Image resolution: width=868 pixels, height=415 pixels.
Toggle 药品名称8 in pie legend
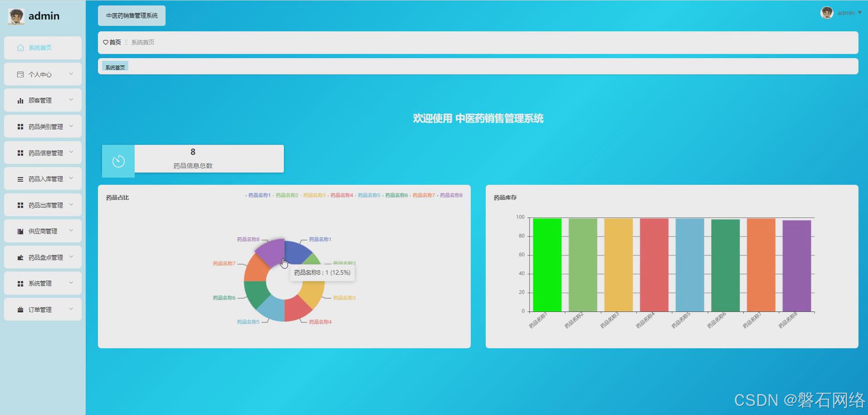[x=450, y=195]
